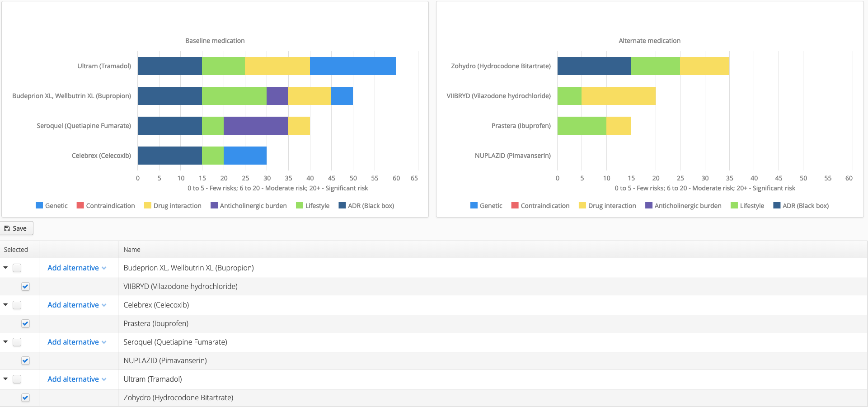Viewport: 868px width, 407px height.
Task: Click the Seroquel Anticholinergic burden bar segment
Action: click(x=256, y=126)
